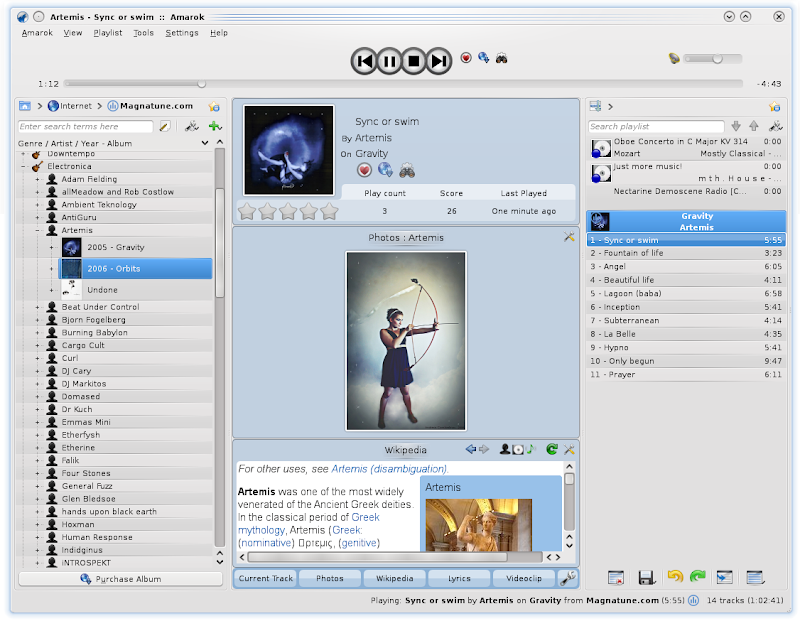
Task: Expand the Cargo Cult artist
Action: click(x=37, y=345)
